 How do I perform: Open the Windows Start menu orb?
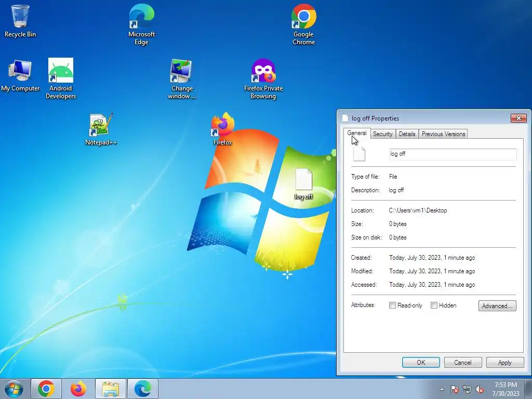tap(14, 389)
